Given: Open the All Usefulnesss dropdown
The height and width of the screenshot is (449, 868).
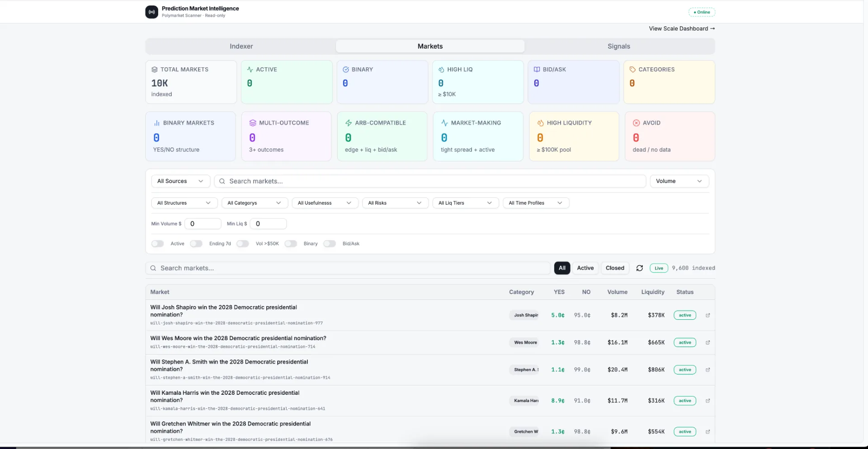Looking at the screenshot, I should 325,203.
